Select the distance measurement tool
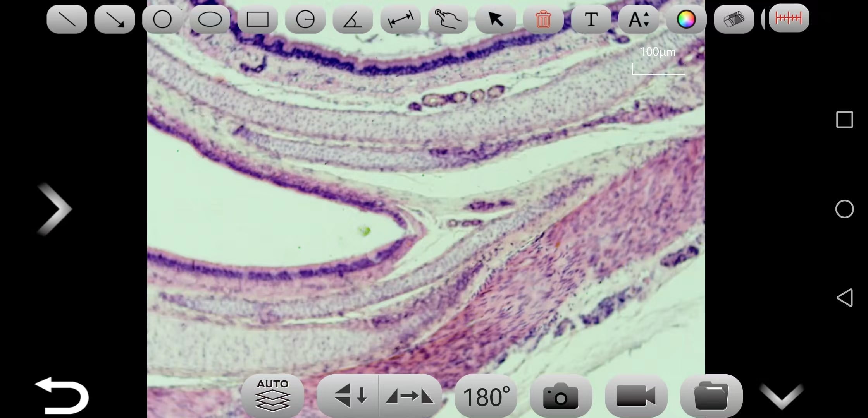The width and height of the screenshot is (868, 418). tap(401, 19)
